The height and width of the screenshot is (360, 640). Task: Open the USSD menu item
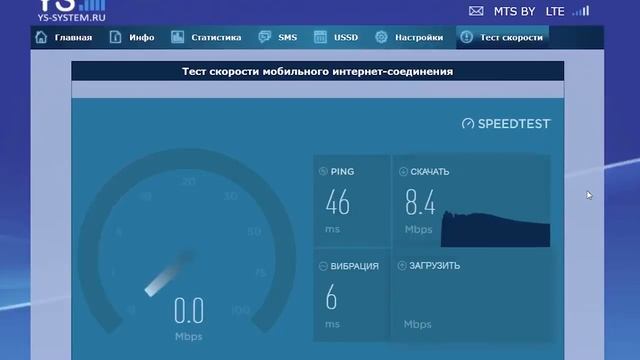(346, 37)
